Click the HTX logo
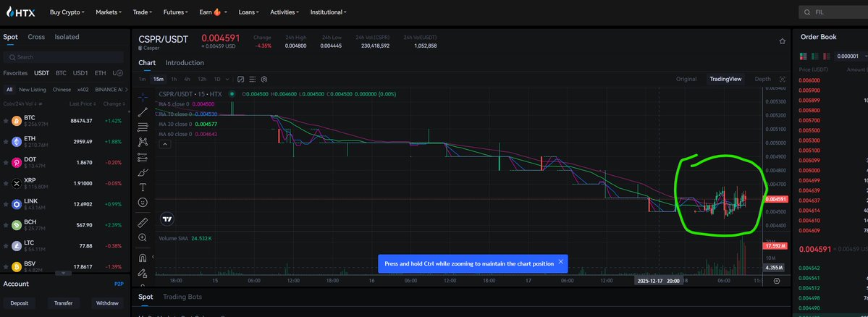Image resolution: width=868 pixels, height=317 pixels. click(20, 12)
